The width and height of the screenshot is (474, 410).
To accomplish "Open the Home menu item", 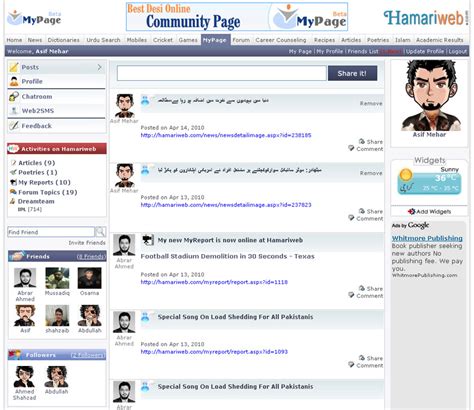I will coord(14,40).
